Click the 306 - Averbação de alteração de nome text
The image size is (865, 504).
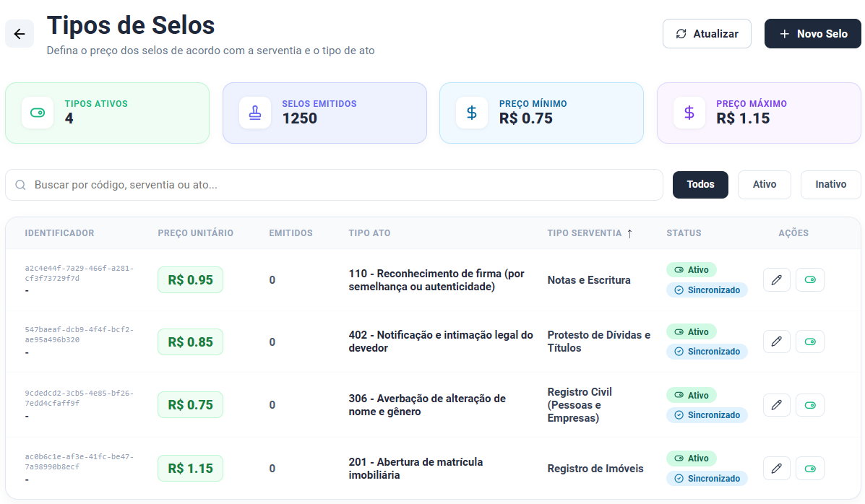point(427,405)
